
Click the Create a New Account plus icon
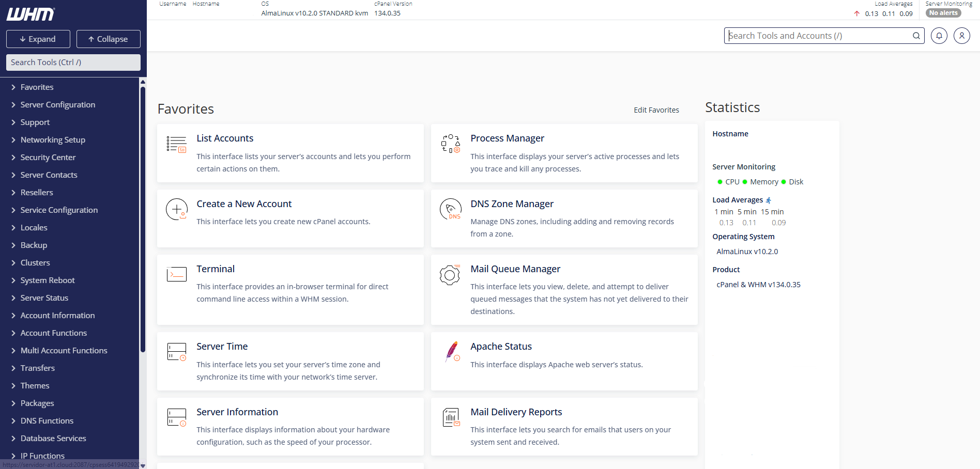pos(176,209)
